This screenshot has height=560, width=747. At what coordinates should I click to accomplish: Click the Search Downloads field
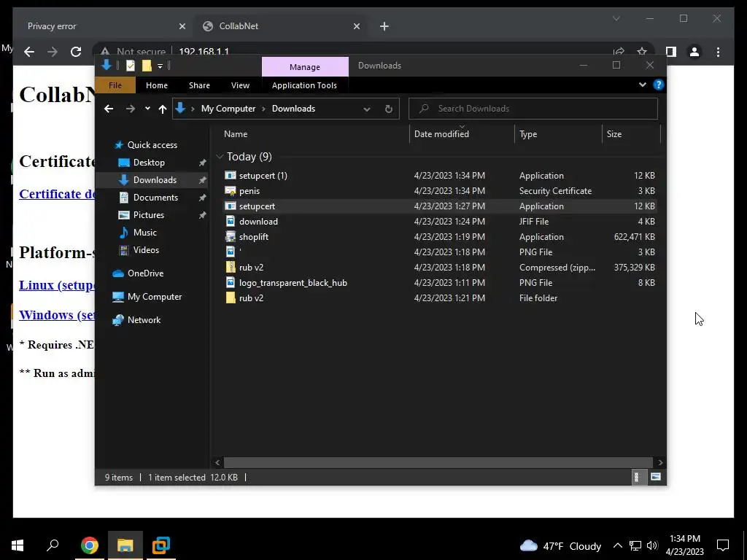(533, 109)
